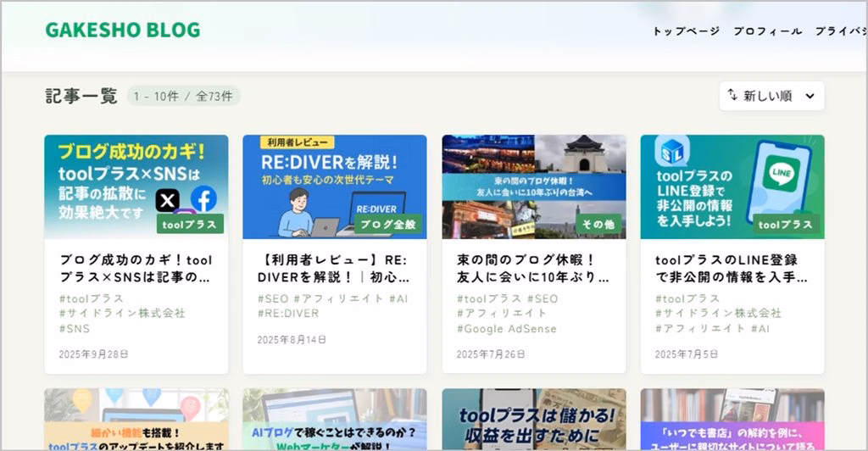Image resolution: width=868 pixels, height=451 pixels.
Task: Click the sort arrows icon beside 新しい順
Action: 732,95
